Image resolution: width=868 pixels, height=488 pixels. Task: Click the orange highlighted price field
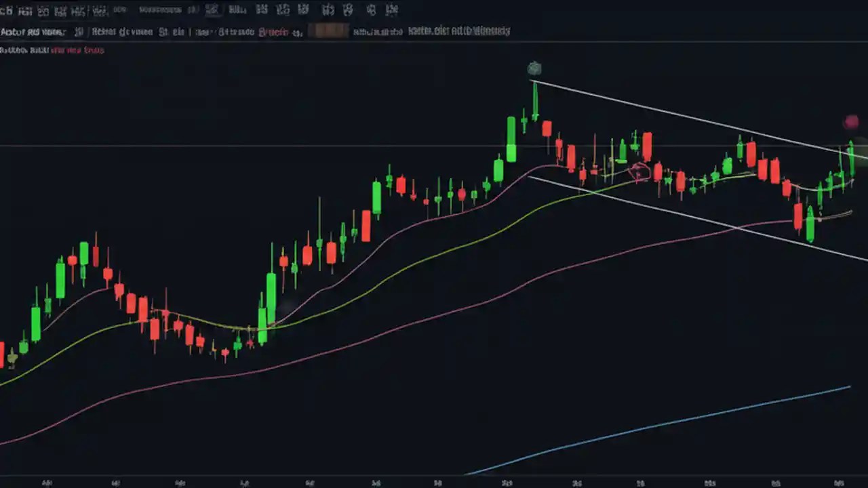329,31
